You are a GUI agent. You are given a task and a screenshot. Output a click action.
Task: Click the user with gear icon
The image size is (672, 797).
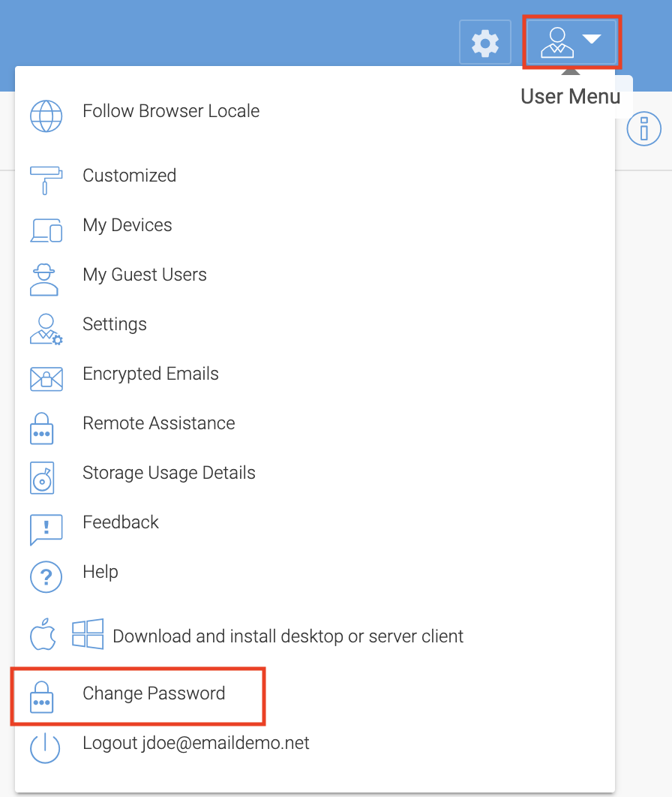point(46,329)
